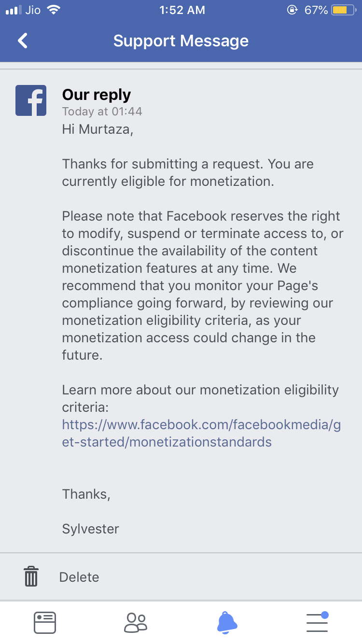Open the Friends tab icon

[136, 623]
